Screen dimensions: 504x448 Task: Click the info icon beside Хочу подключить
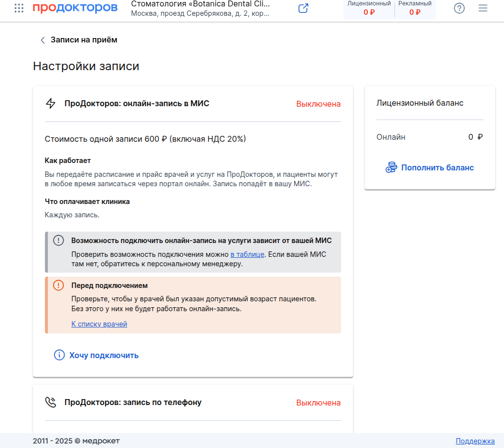click(x=59, y=355)
